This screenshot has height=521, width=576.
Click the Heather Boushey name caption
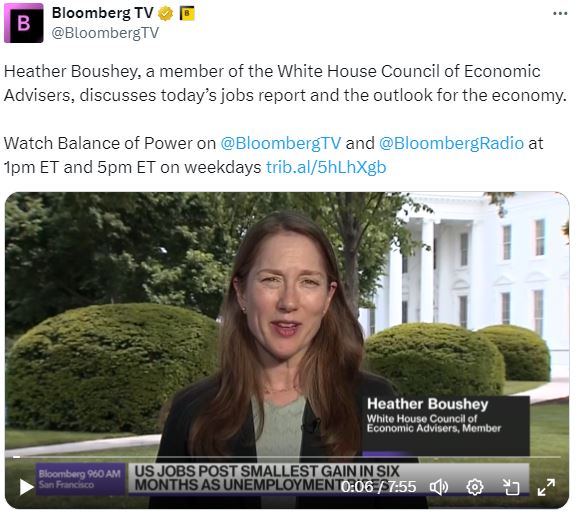pos(428,404)
